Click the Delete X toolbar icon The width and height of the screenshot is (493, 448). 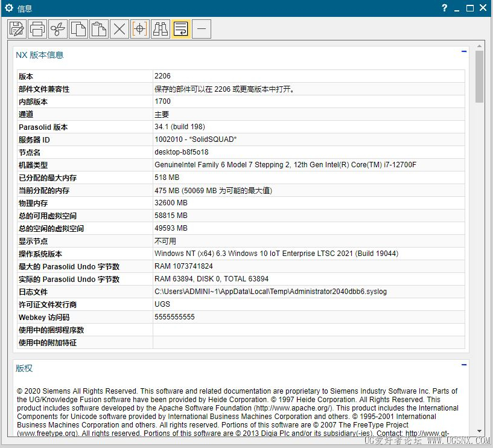coord(119,29)
